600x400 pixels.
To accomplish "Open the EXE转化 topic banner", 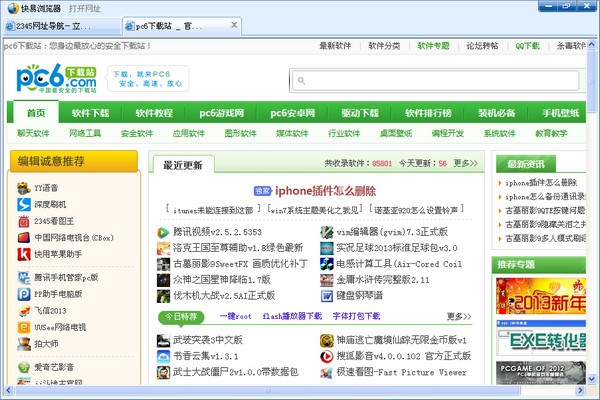I will [541, 338].
